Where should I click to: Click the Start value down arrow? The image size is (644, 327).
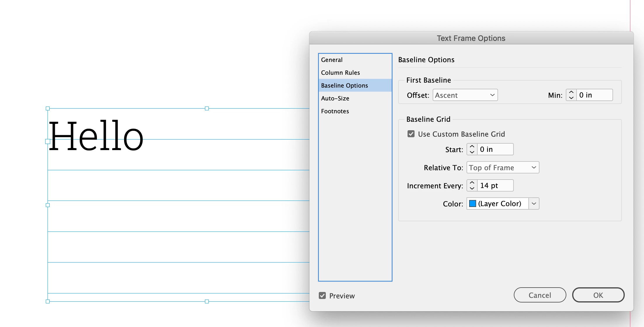coord(472,152)
